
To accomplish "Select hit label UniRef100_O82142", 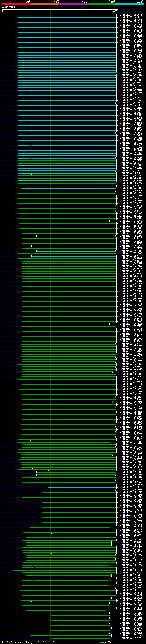I will tap(131, 382).
